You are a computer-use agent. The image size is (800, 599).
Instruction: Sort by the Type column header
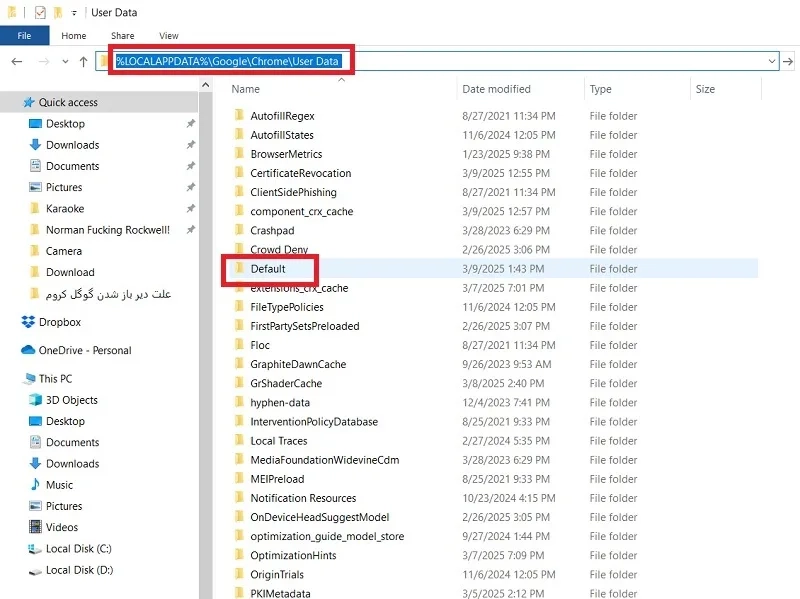[x=601, y=89]
